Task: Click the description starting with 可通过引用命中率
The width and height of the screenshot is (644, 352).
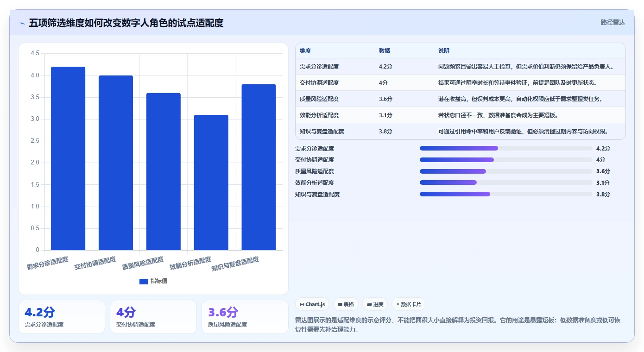Action: tap(523, 132)
